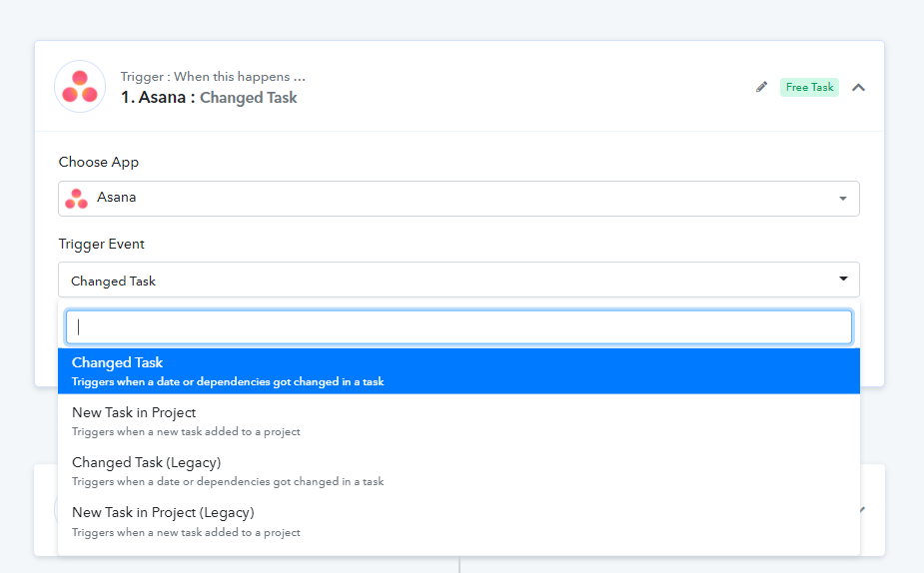Collapse the trigger step with the up chevron

pyautogui.click(x=859, y=87)
